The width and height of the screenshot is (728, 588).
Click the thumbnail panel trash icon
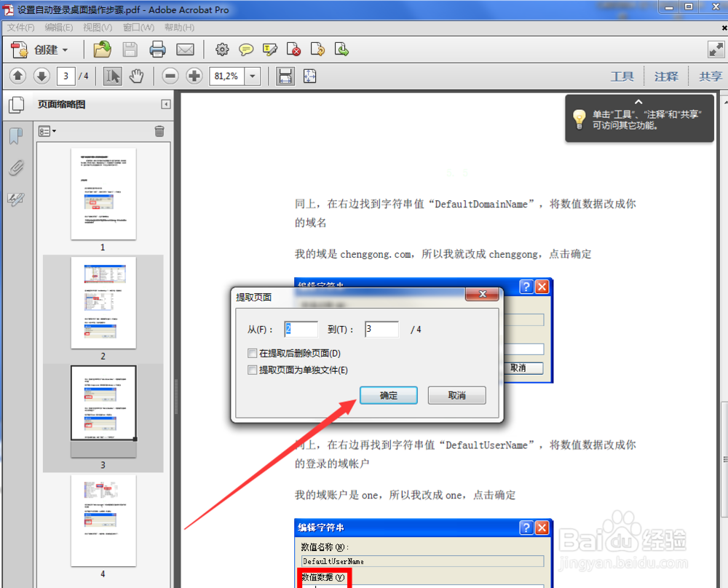159,131
